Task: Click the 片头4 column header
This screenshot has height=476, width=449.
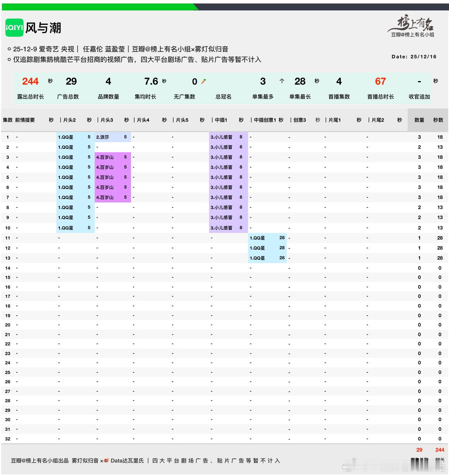Action: coord(143,120)
